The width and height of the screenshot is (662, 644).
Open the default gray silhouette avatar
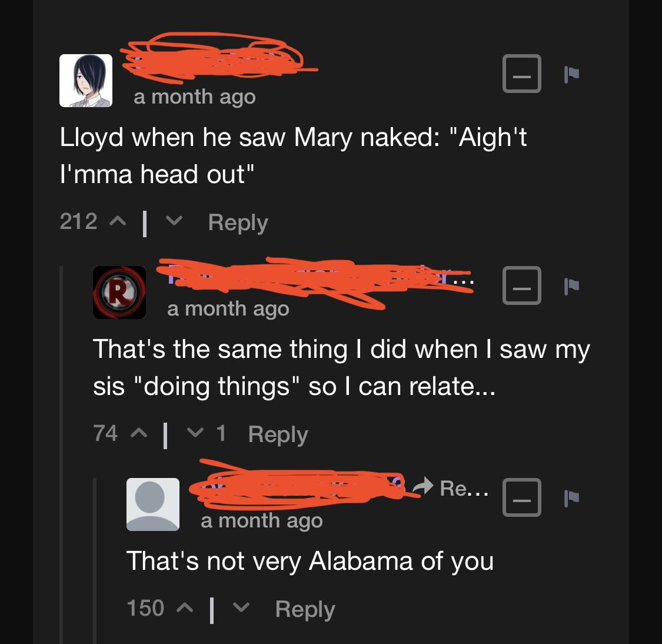(153, 504)
